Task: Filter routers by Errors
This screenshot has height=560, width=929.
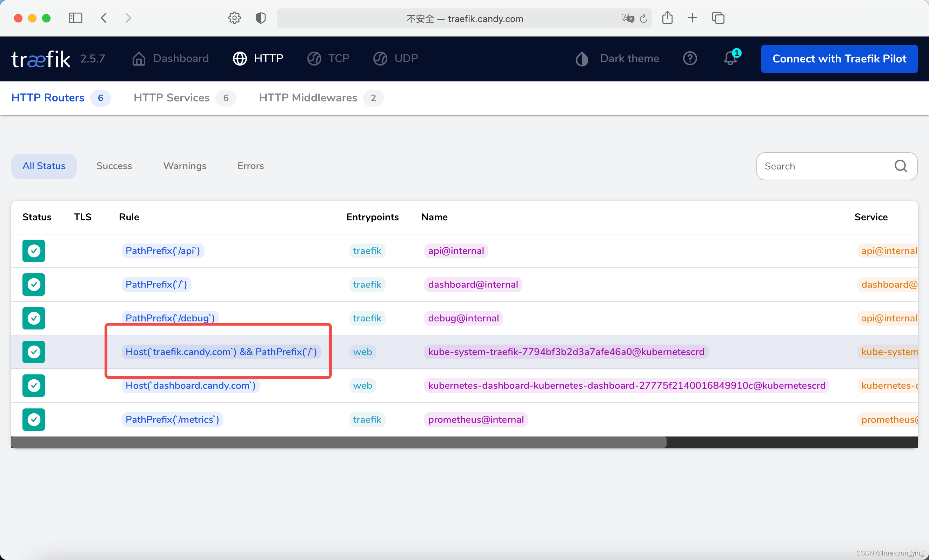Action: click(251, 166)
